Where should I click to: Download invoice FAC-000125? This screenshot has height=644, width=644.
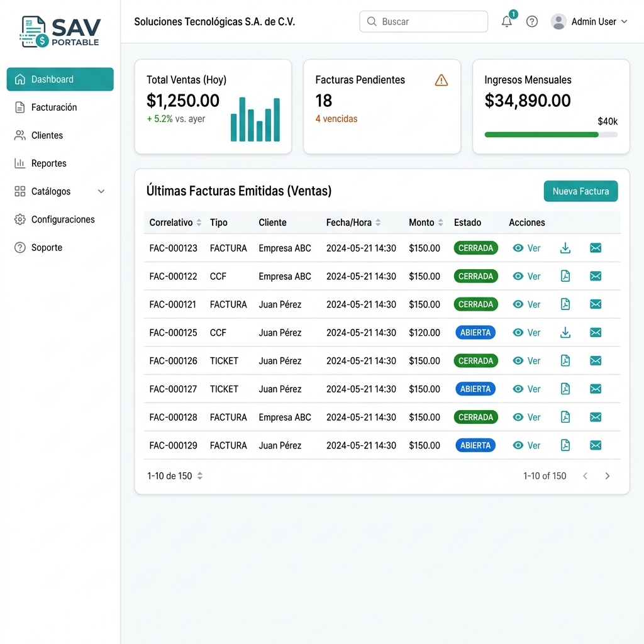pos(565,332)
